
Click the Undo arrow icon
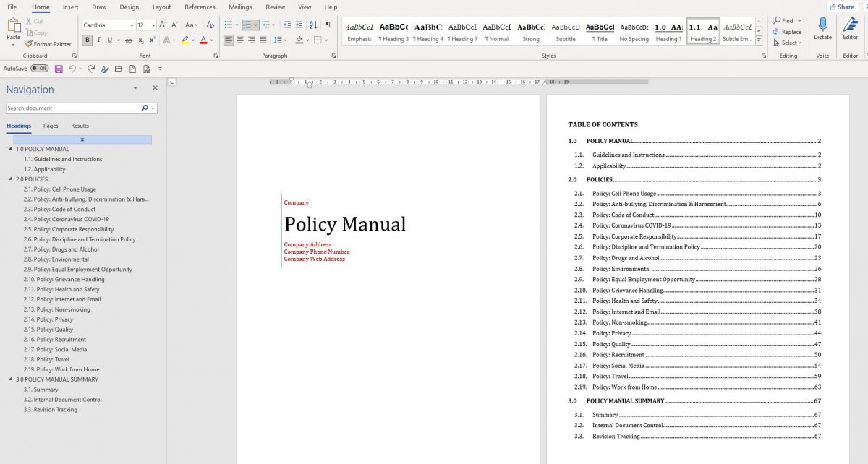point(72,69)
